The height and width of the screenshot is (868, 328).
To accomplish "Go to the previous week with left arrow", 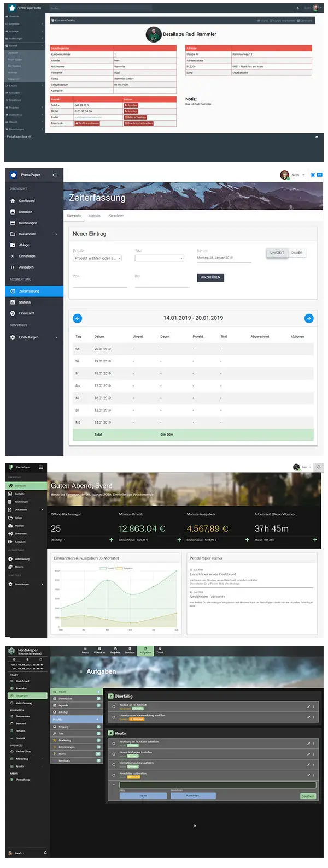I will [x=77, y=318].
